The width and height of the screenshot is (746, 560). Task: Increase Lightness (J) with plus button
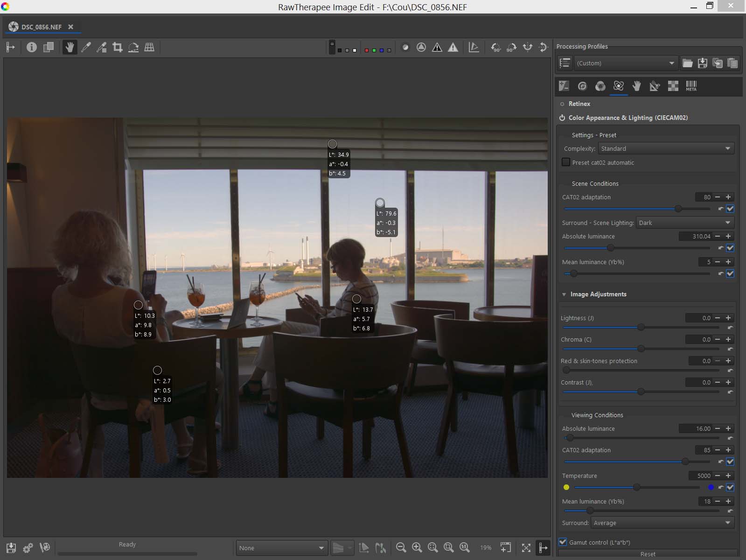(x=728, y=318)
